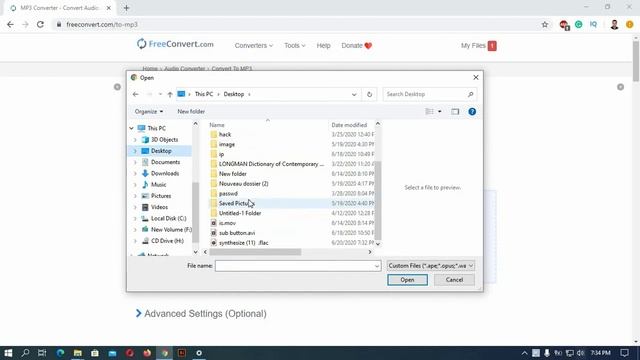Viewport: 640px width, 360px height.
Task: Select the image folder
Action: pyautogui.click(x=227, y=144)
